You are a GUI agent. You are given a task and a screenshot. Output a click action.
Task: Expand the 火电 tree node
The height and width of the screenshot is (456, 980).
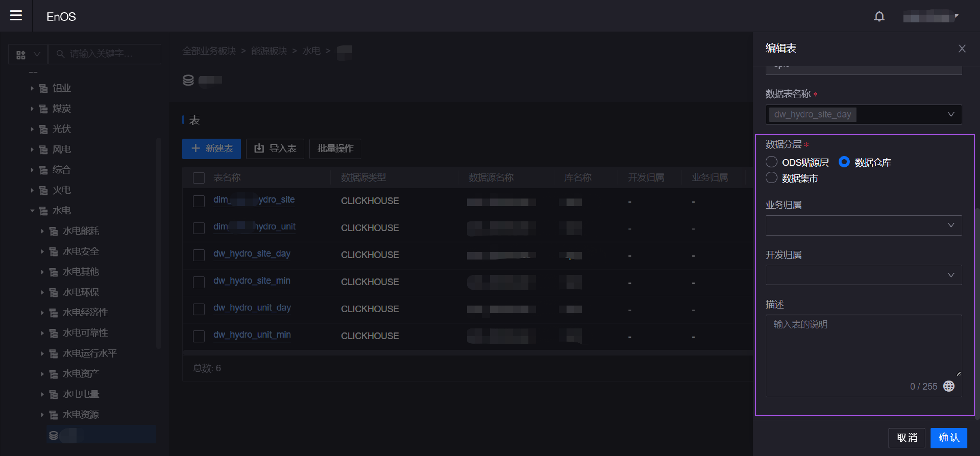[x=32, y=190]
